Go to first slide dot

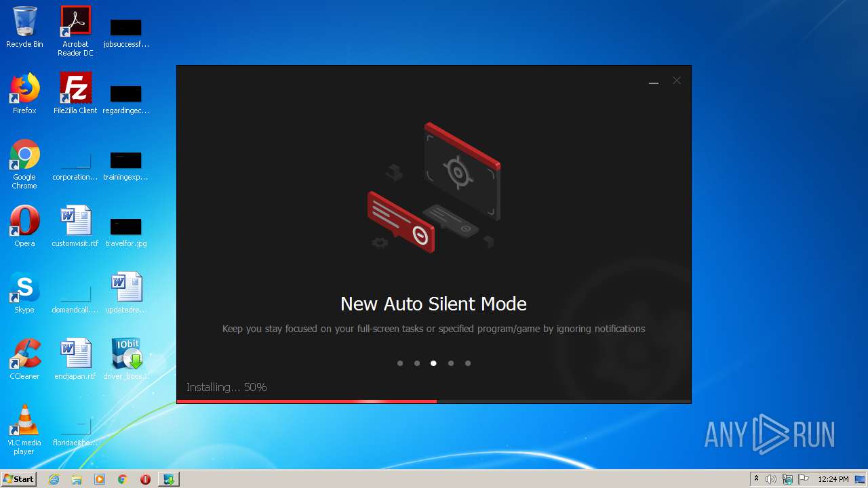(400, 363)
